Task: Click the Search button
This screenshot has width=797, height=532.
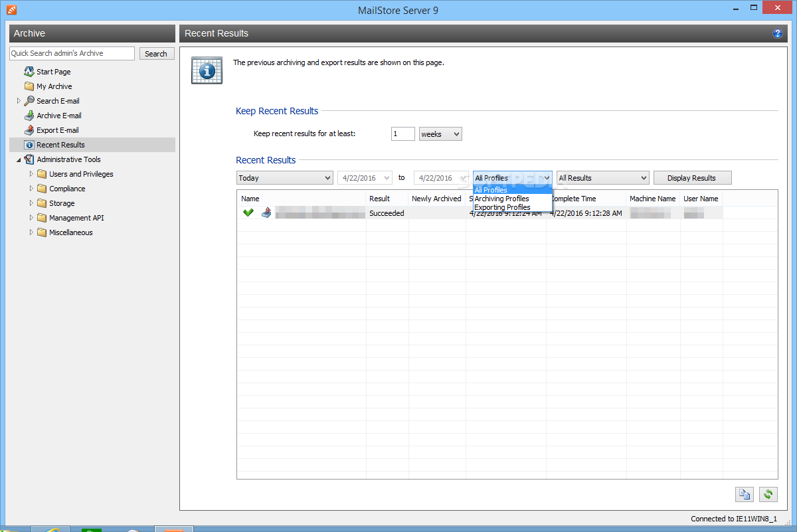Action: 156,54
